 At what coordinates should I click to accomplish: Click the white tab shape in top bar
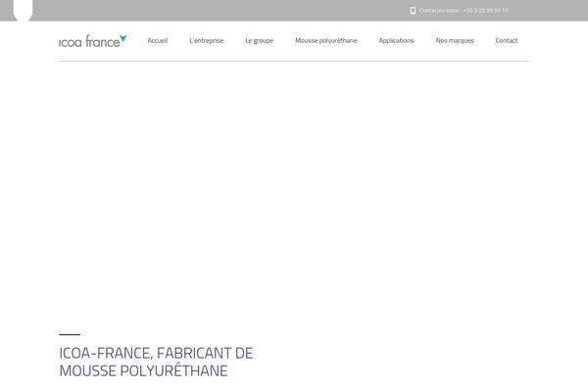pyautogui.click(x=23, y=10)
